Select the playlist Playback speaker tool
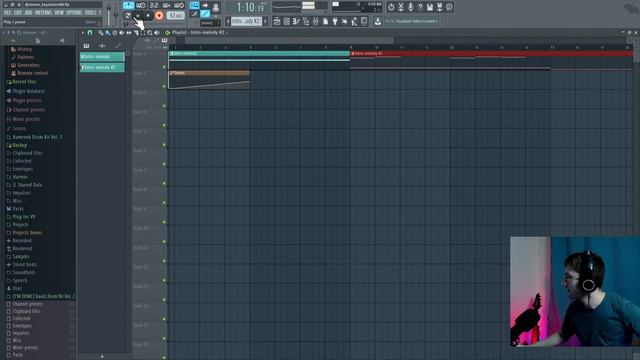Viewport: 640px width, 360px height. pos(157,33)
